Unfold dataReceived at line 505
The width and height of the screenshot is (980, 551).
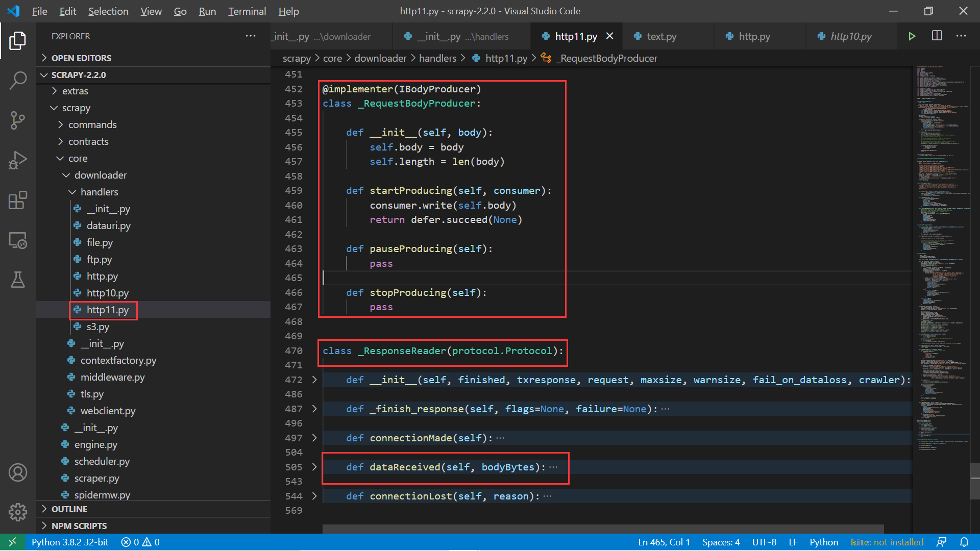pos(314,467)
